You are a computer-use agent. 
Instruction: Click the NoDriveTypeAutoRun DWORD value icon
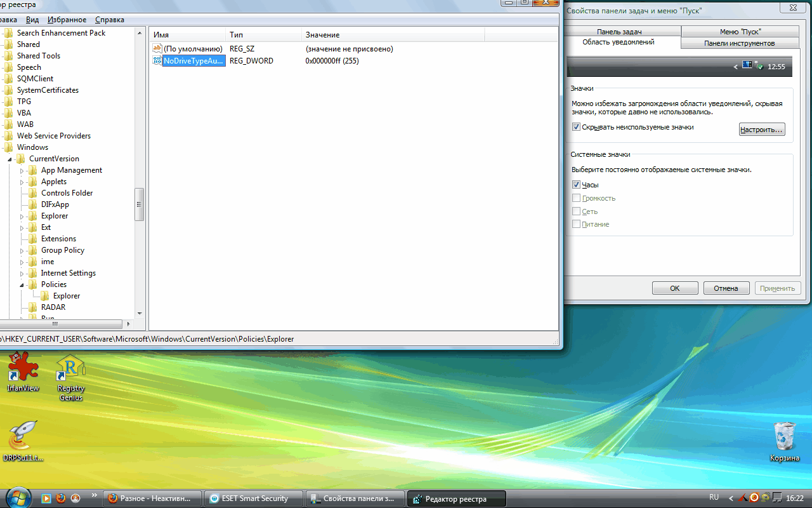click(157, 61)
